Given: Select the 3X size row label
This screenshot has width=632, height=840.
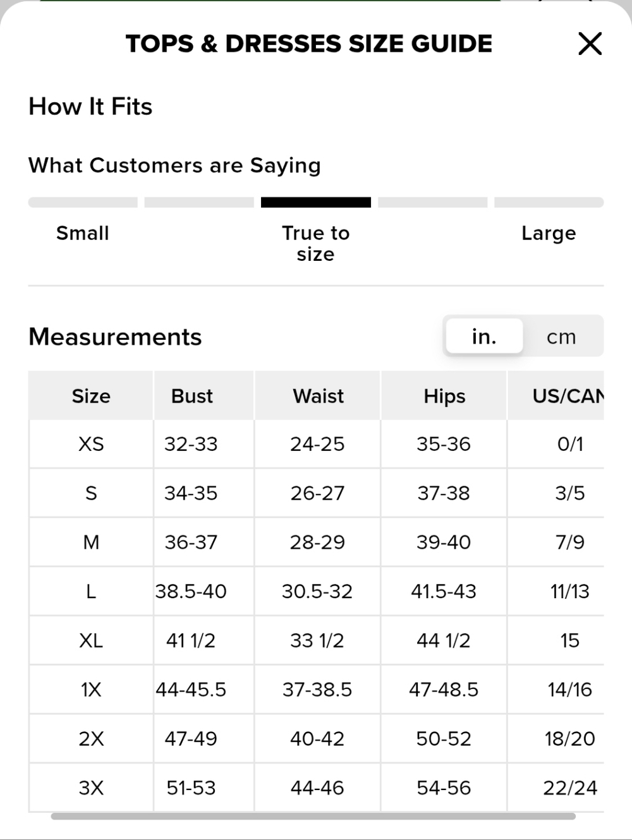Looking at the screenshot, I should tap(91, 788).
